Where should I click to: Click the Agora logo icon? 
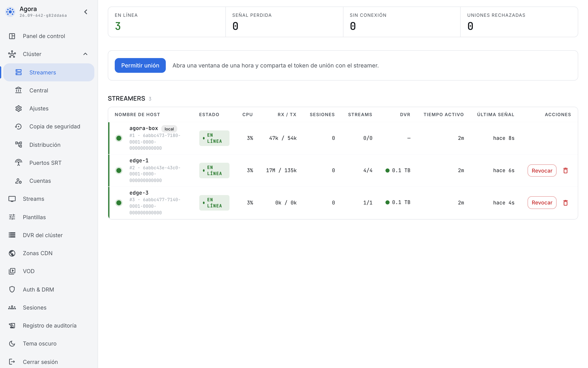10,12
